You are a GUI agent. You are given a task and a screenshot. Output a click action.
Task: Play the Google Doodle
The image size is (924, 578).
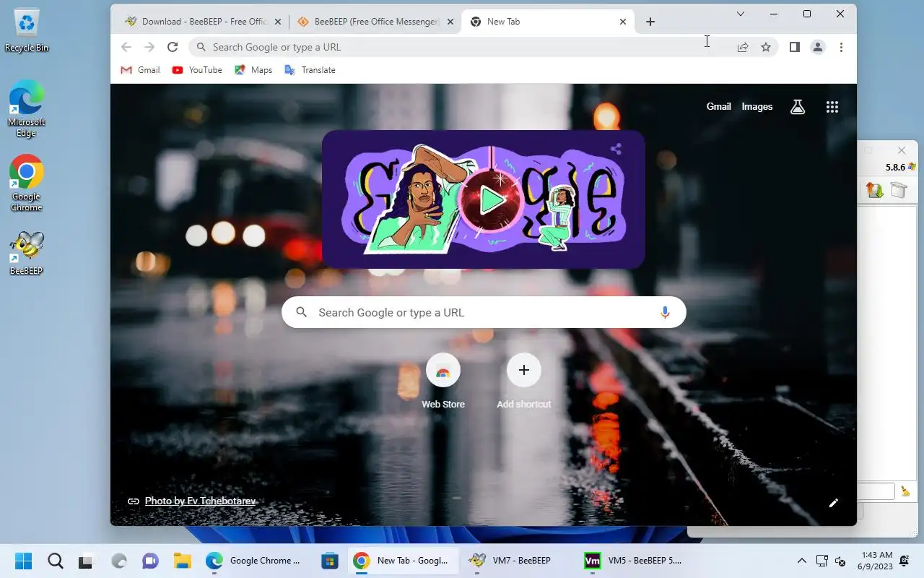click(x=492, y=200)
